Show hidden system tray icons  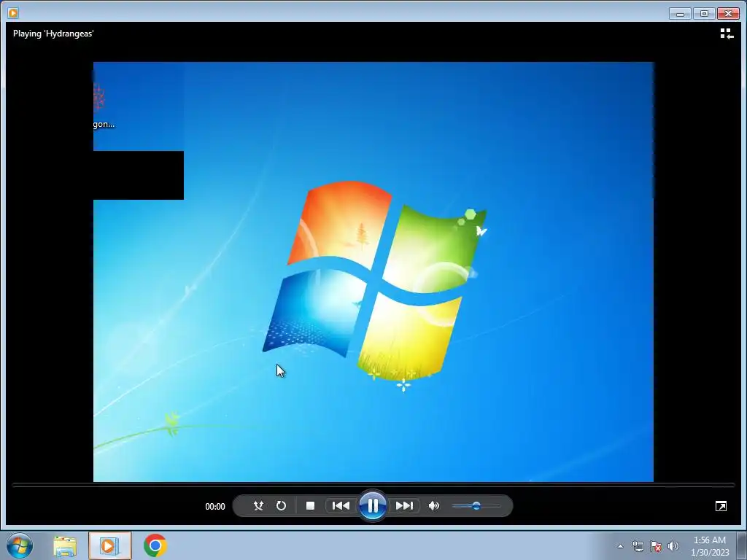tap(620, 546)
